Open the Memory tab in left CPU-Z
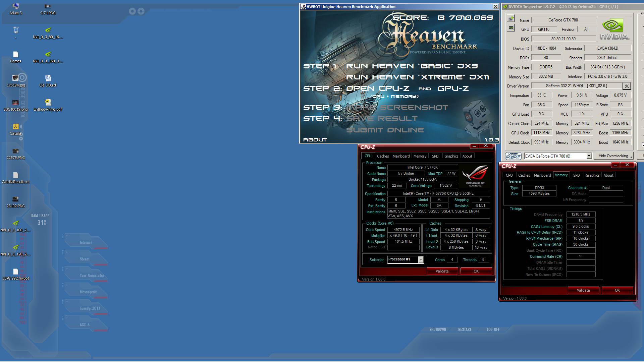This screenshot has width=644, height=362. [x=420, y=156]
